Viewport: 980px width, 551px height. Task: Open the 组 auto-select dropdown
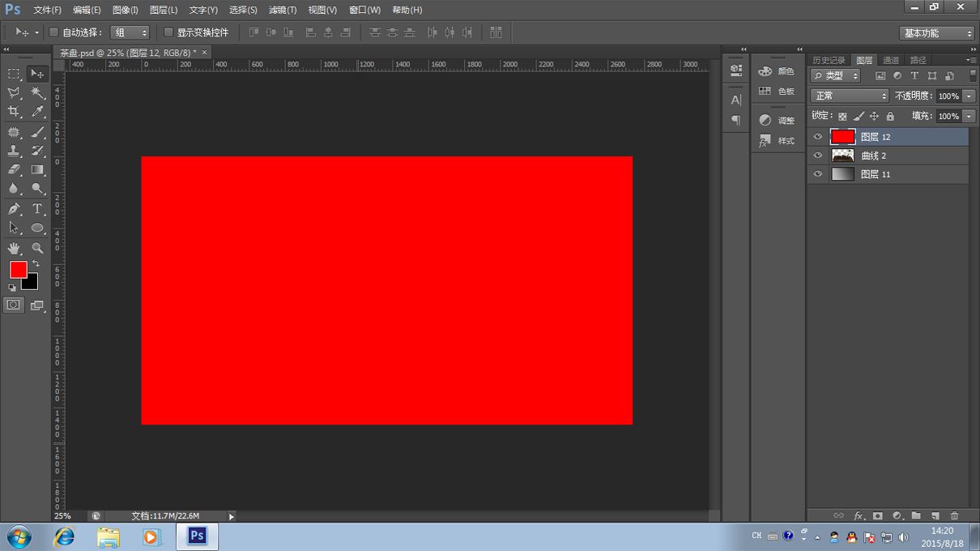pos(130,32)
